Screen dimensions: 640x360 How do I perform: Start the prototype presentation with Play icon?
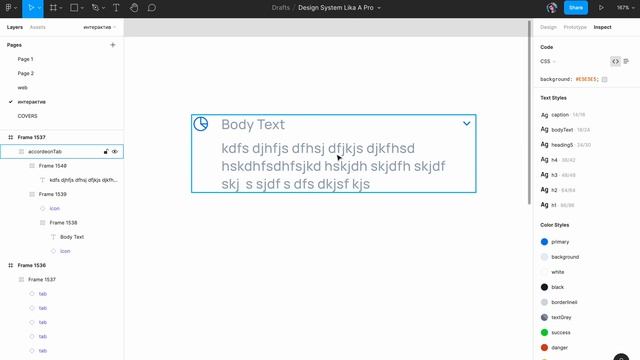[601, 8]
